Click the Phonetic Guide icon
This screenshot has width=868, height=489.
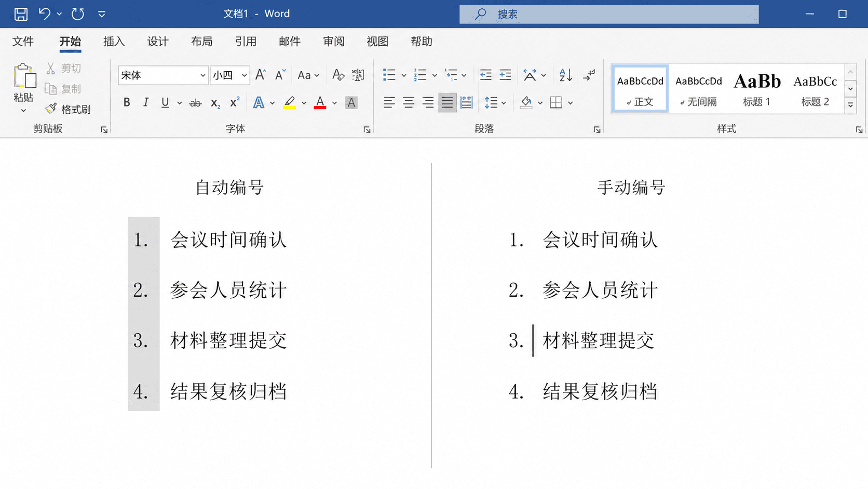(358, 75)
